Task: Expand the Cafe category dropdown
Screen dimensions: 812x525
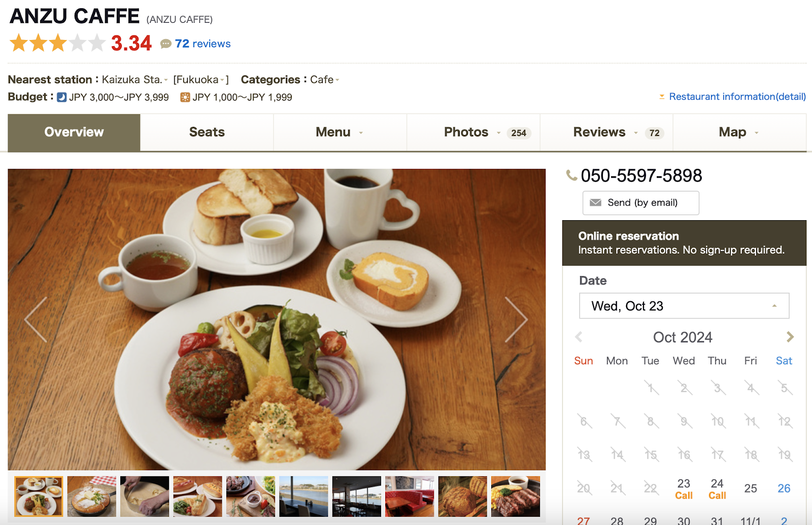Action: pos(337,80)
